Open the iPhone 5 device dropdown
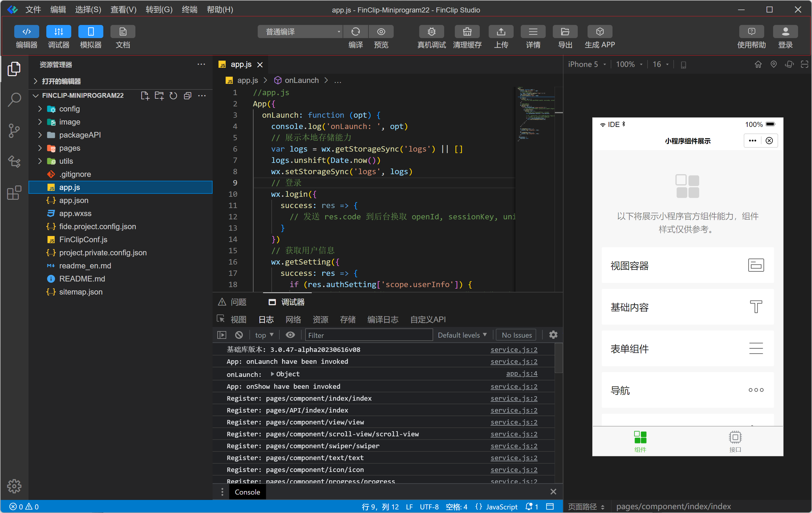The image size is (812, 513). (x=587, y=64)
